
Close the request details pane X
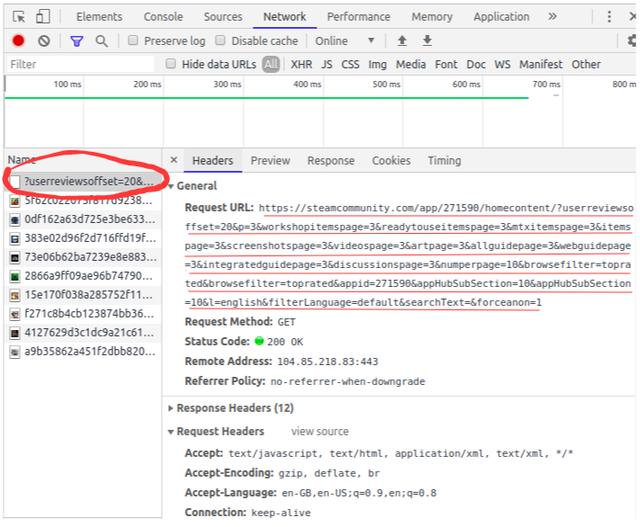pyautogui.click(x=174, y=160)
